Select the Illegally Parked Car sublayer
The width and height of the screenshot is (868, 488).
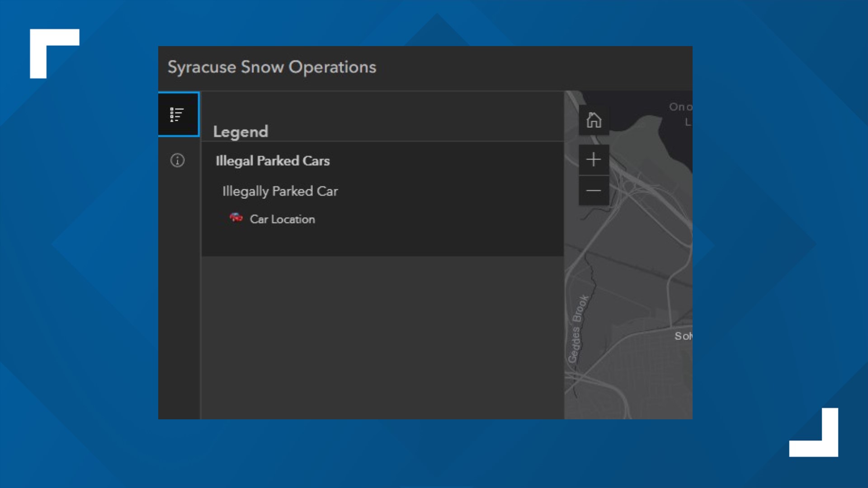(280, 191)
